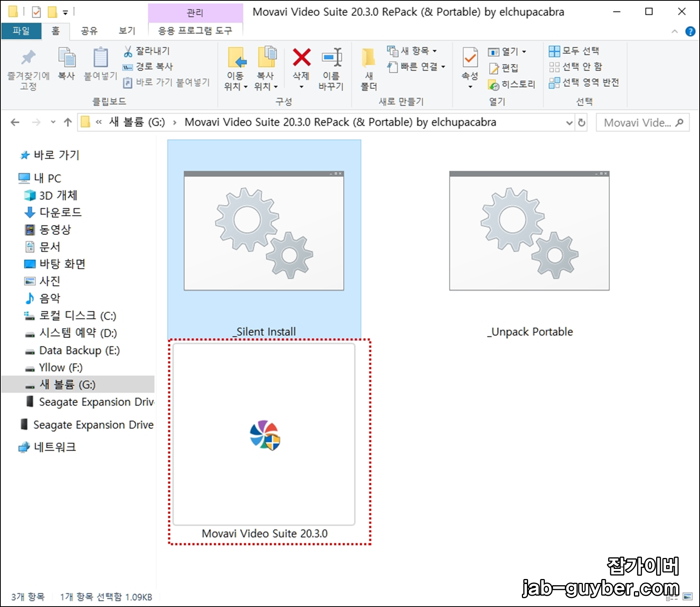Copy path with 경로 복사

[148, 66]
